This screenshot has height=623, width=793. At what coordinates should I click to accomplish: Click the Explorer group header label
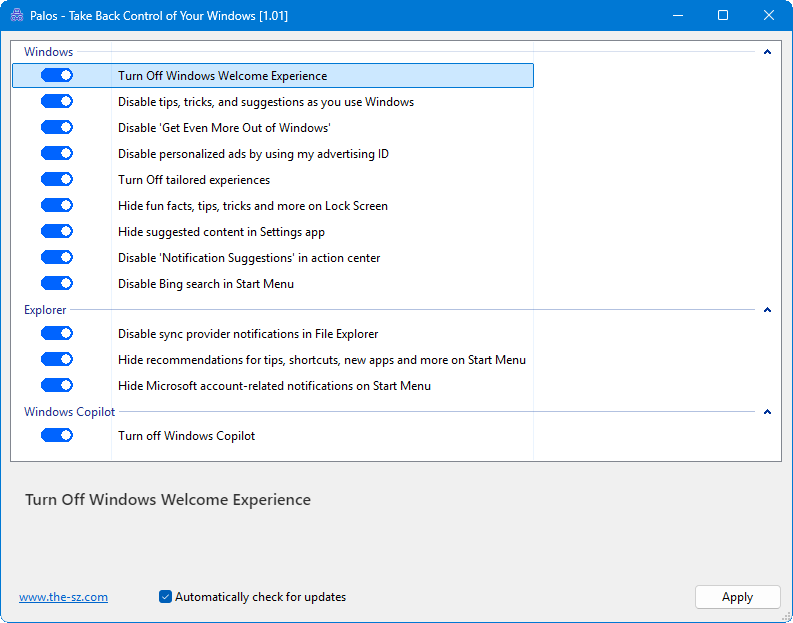pyautogui.click(x=45, y=310)
